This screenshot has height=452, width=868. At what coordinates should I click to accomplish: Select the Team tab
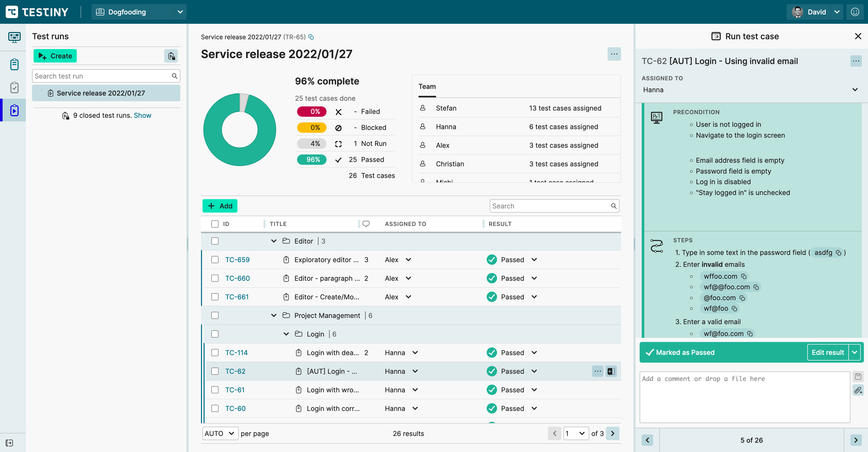pyautogui.click(x=427, y=87)
